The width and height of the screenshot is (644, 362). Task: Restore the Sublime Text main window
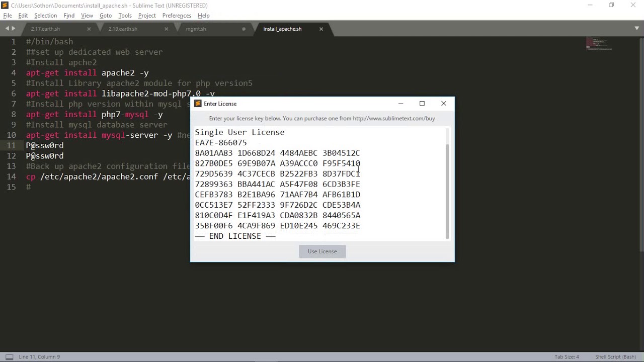click(x=611, y=5)
